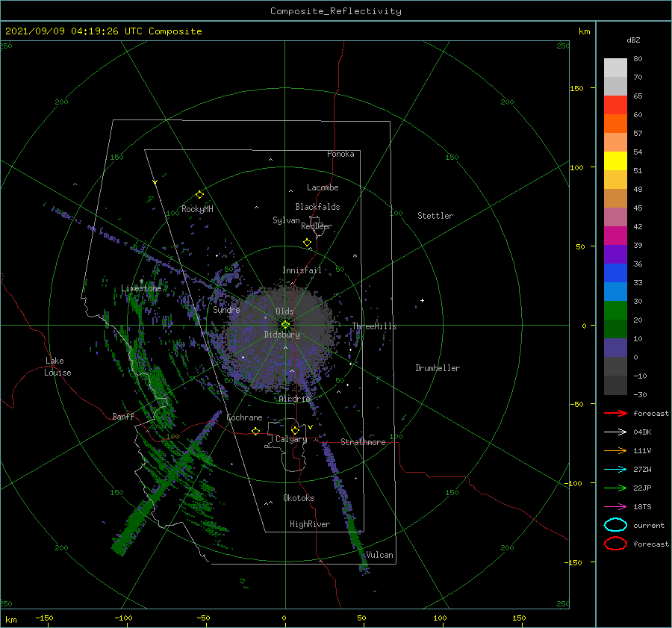Click the Ponoka label
This screenshot has height=628, width=672.
(340, 154)
